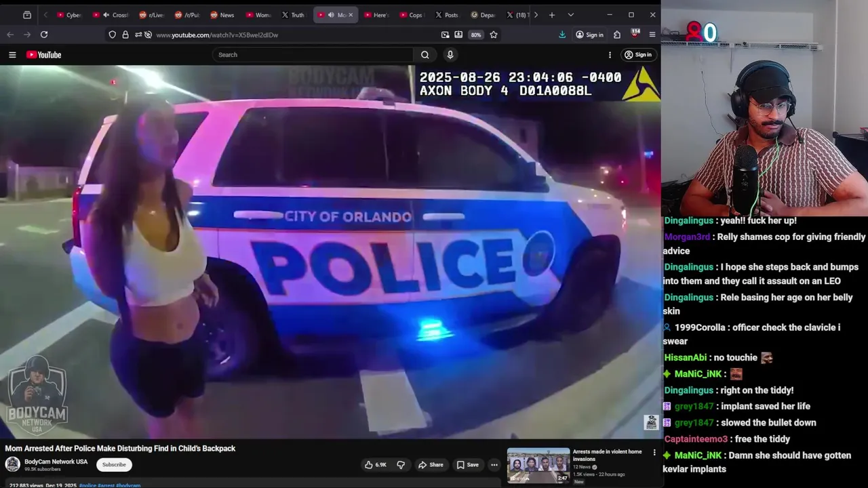868x488 pixels.
Task: Switch to the Depar tab
Action: click(483, 15)
